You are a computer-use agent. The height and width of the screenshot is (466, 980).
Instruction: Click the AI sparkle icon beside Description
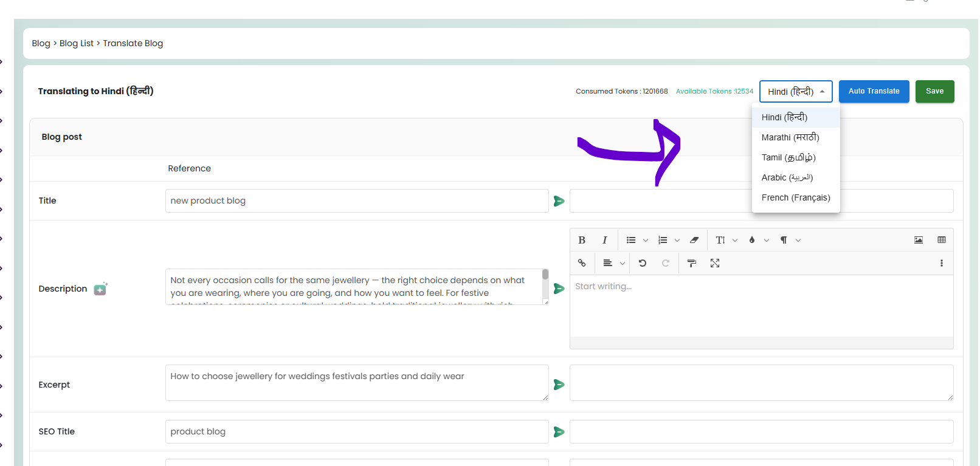click(100, 289)
